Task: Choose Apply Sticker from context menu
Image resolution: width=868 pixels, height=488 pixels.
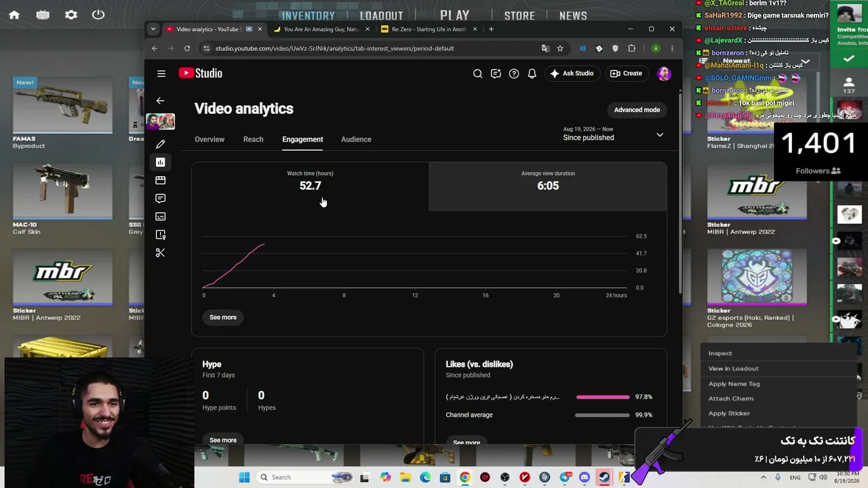Action: pyautogui.click(x=729, y=413)
